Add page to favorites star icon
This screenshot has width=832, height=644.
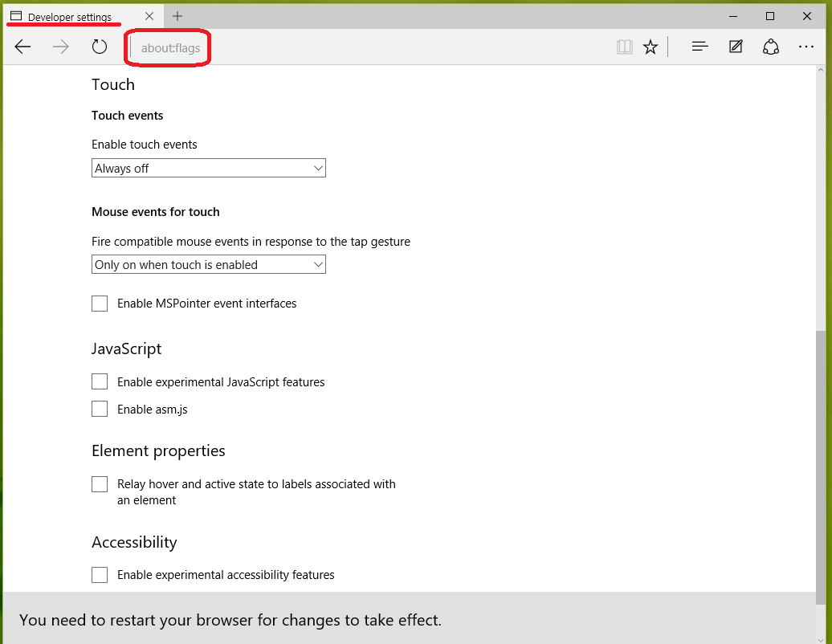click(651, 47)
